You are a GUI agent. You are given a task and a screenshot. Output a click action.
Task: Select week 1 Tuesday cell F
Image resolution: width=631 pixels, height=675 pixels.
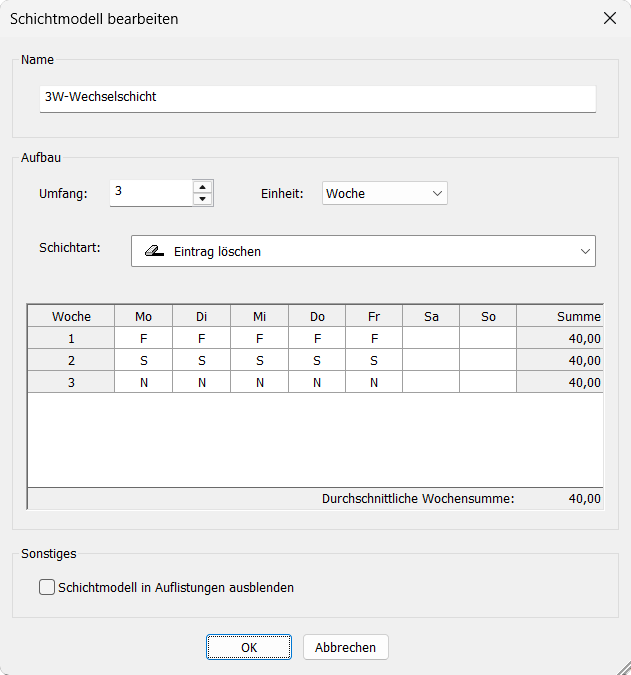click(x=201, y=338)
